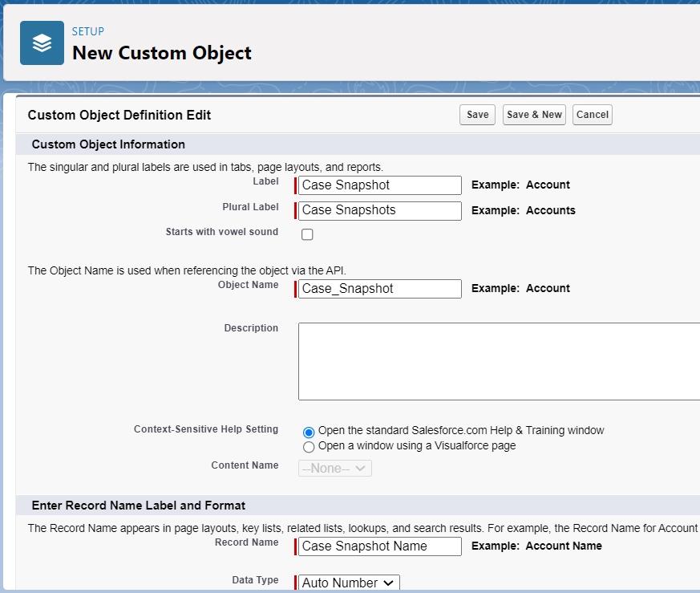
Task: Select the Record Name input field
Action: [x=380, y=546]
